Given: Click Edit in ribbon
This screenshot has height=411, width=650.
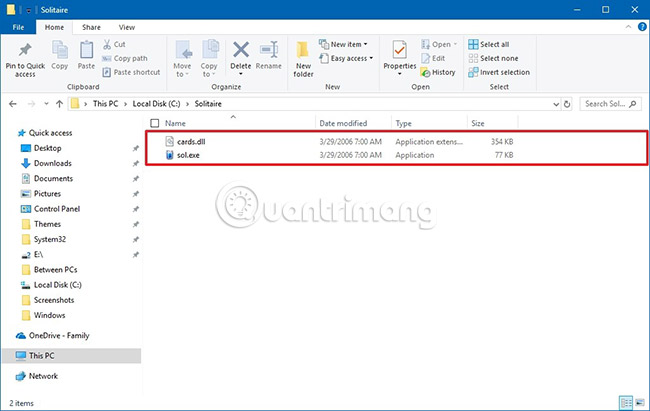Looking at the screenshot, I should click(x=433, y=58).
